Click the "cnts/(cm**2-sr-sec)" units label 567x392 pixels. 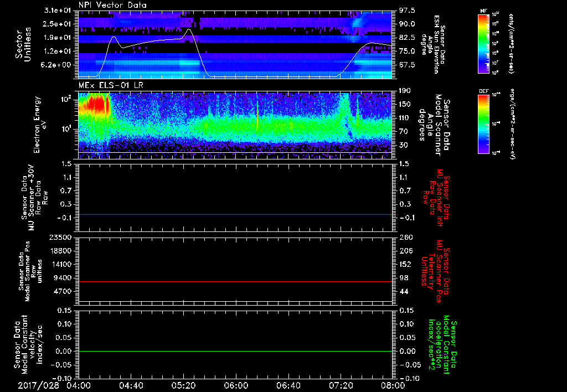[x=511, y=43]
